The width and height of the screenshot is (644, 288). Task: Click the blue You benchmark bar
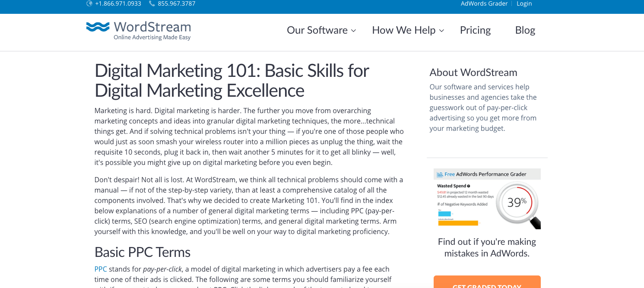point(444,213)
